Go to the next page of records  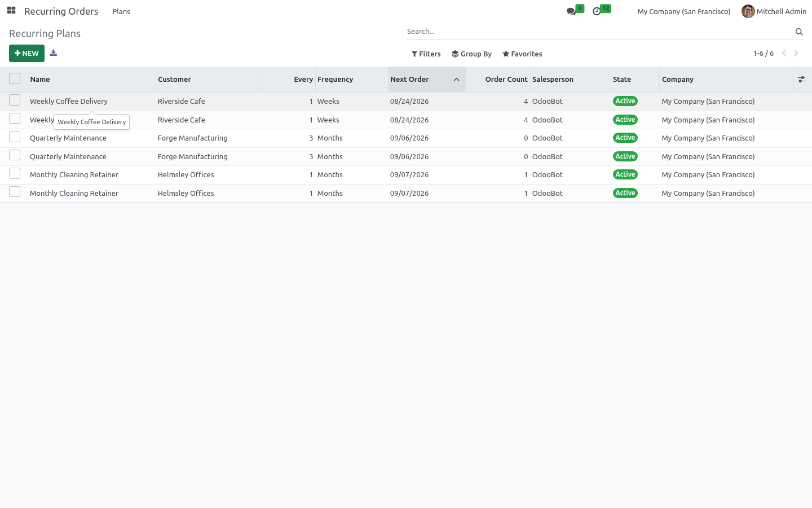point(796,53)
